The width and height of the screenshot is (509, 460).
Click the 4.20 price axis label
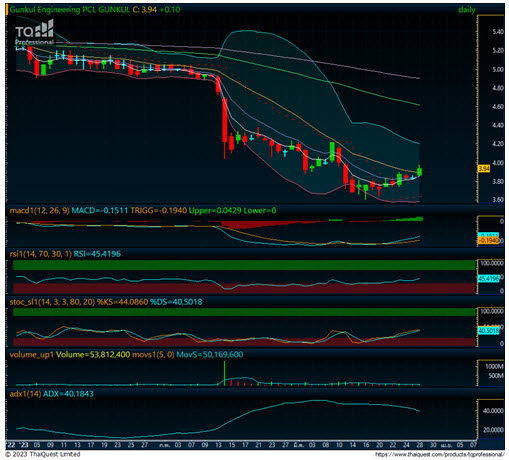tap(498, 144)
